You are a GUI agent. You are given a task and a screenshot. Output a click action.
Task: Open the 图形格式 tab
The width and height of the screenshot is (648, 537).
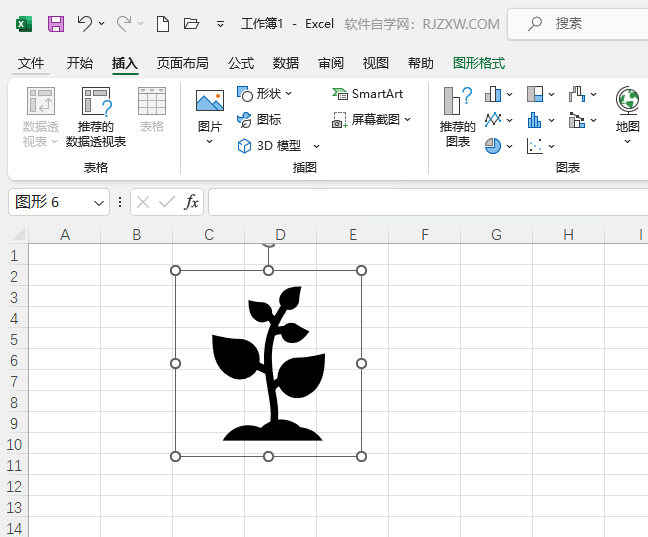pyautogui.click(x=478, y=63)
